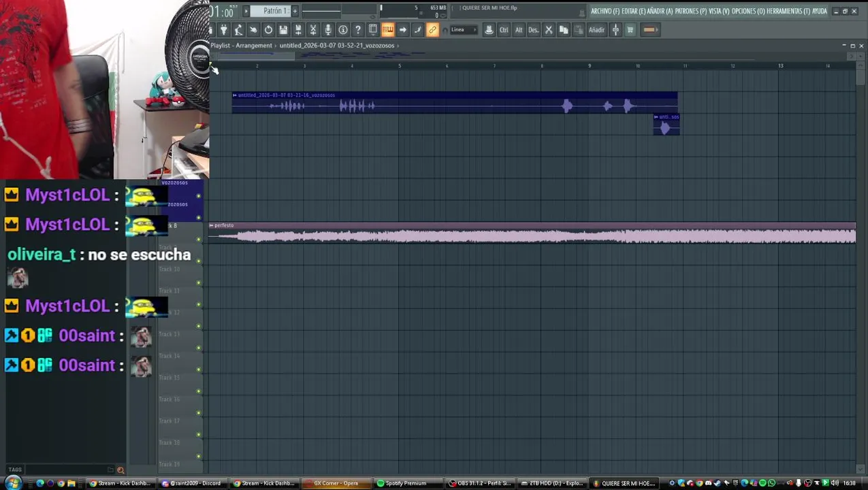Toggle mute dot on Track 8

(199, 240)
